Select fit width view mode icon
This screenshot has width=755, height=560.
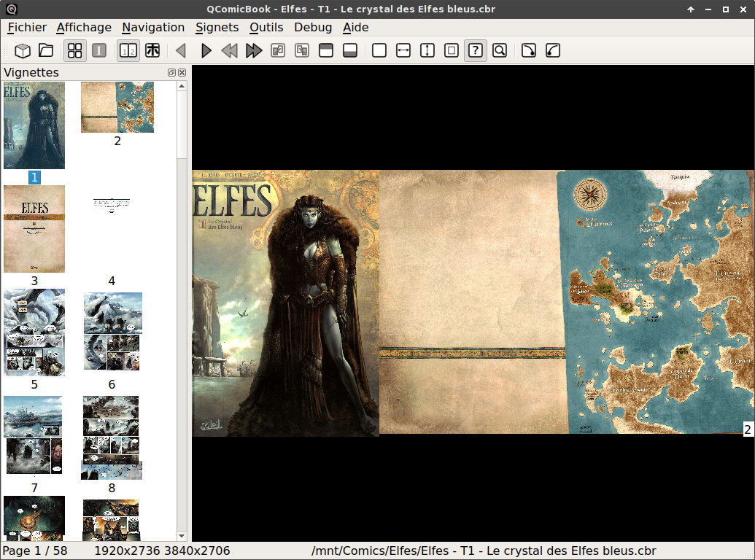point(403,50)
